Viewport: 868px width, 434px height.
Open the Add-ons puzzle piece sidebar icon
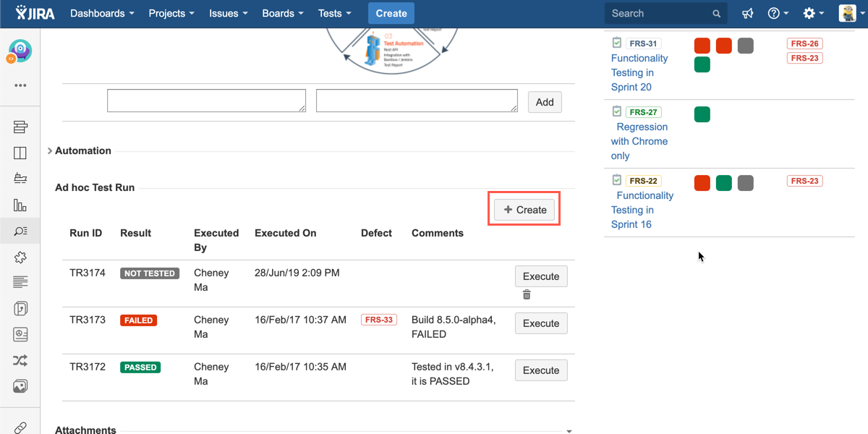pyautogui.click(x=20, y=258)
